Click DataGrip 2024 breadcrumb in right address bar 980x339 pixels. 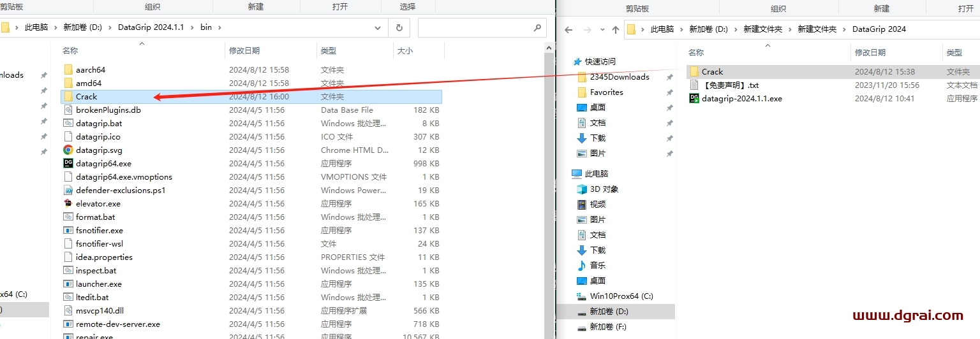tap(879, 29)
